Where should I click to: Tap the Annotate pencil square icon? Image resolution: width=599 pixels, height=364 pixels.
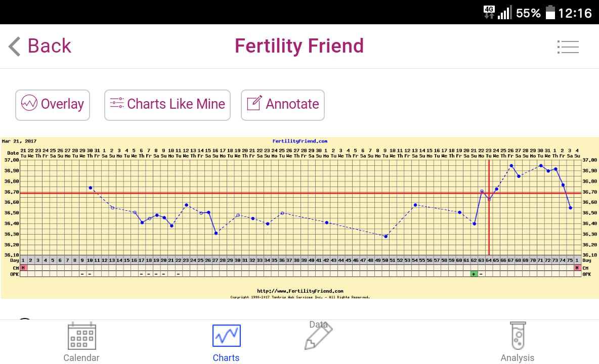coord(254,103)
